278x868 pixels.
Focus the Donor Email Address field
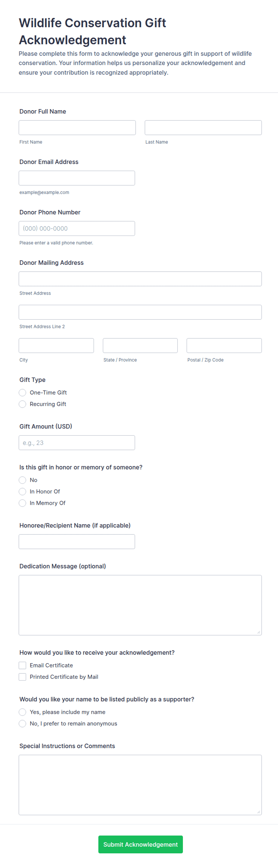click(x=77, y=178)
